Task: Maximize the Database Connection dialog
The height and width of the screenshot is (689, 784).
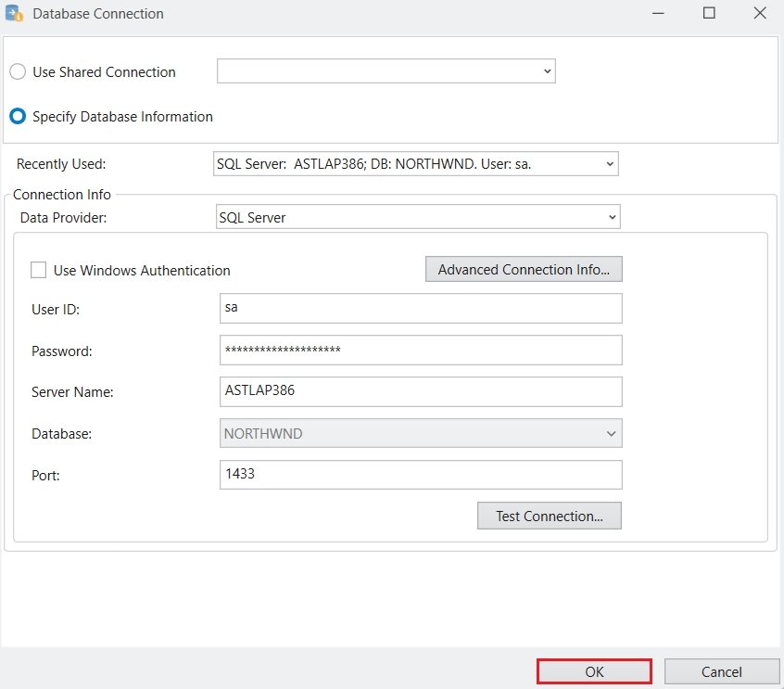Action: pyautogui.click(x=709, y=14)
